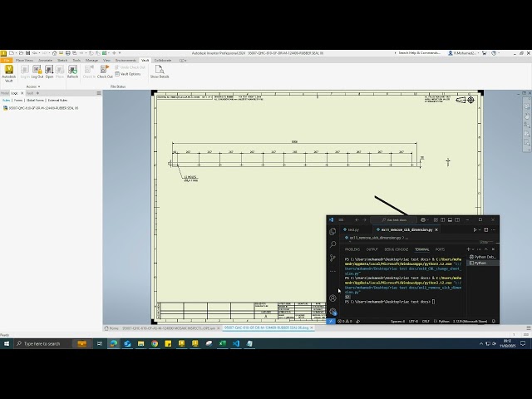This screenshot has height=399, width=532.
Task: Switch to the View ribbon tab
Action: click(x=106, y=60)
